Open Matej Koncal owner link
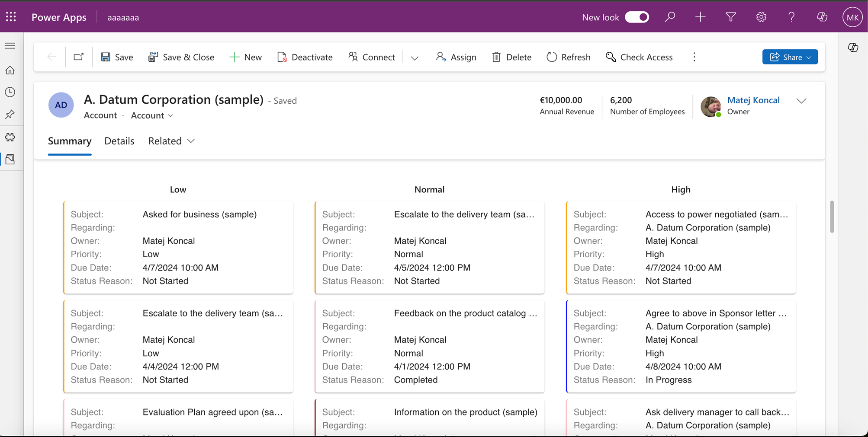868x437 pixels. (753, 100)
